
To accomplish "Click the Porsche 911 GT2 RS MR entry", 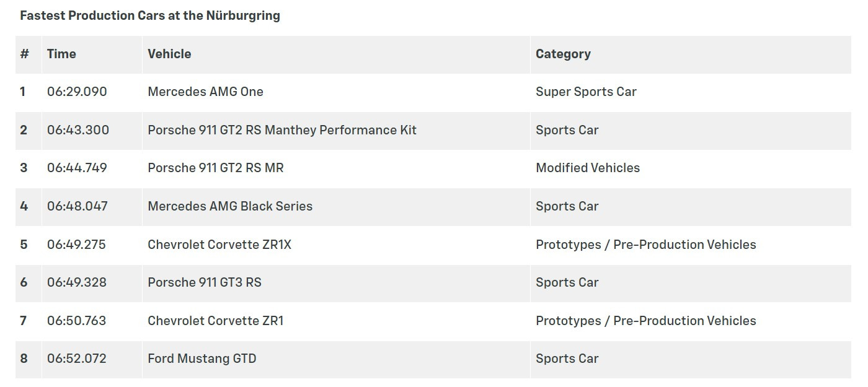I will click(216, 168).
